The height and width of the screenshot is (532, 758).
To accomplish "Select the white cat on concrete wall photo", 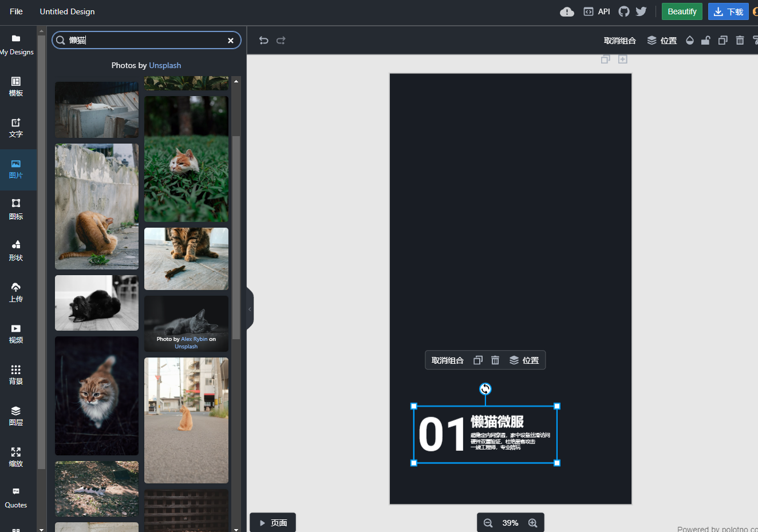I will [x=97, y=109].
